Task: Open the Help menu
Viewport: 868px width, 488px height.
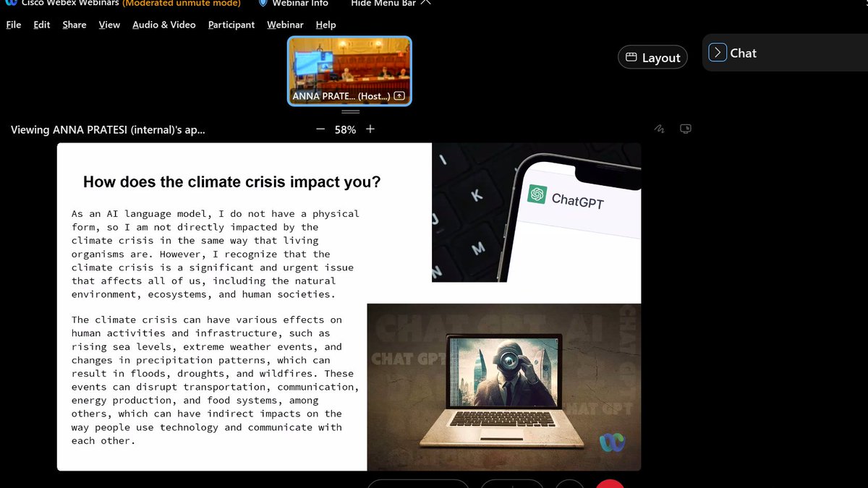Action: click(325, 25)
